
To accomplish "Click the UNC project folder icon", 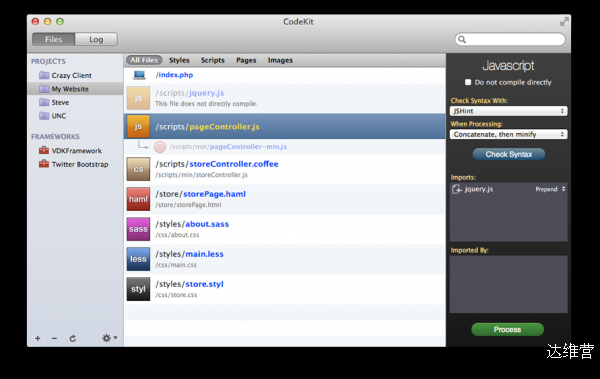I will (44, 116).
